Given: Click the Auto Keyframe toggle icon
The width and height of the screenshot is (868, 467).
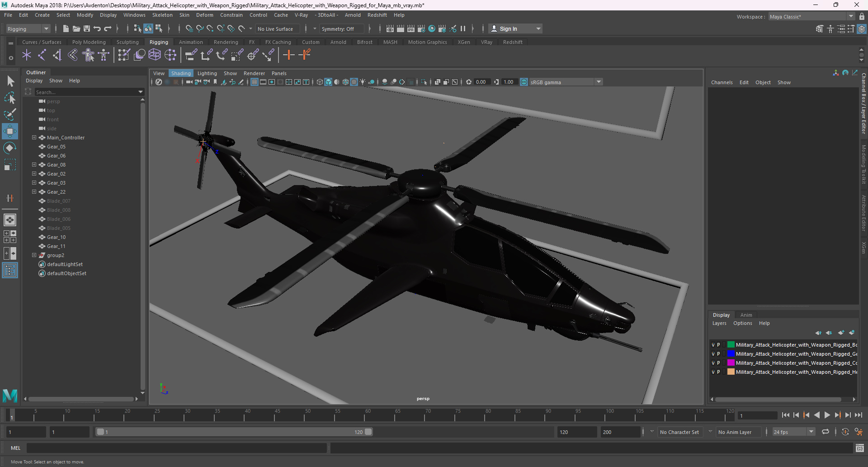Looking at the screenshot, I should point(845,432).
